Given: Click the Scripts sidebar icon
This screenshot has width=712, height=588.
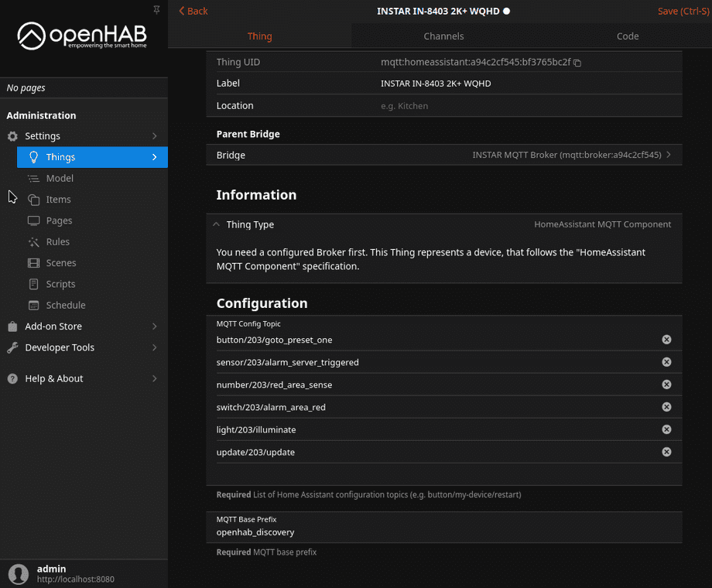Looking at the screenshot, I should 33,283.
